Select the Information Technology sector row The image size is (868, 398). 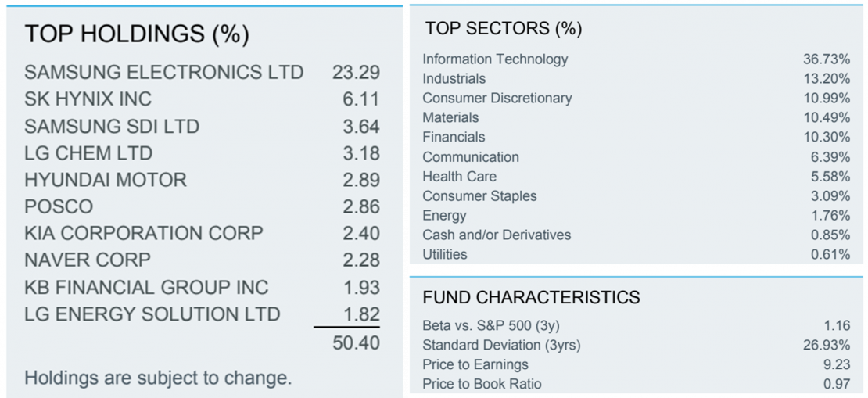[495, 59]
